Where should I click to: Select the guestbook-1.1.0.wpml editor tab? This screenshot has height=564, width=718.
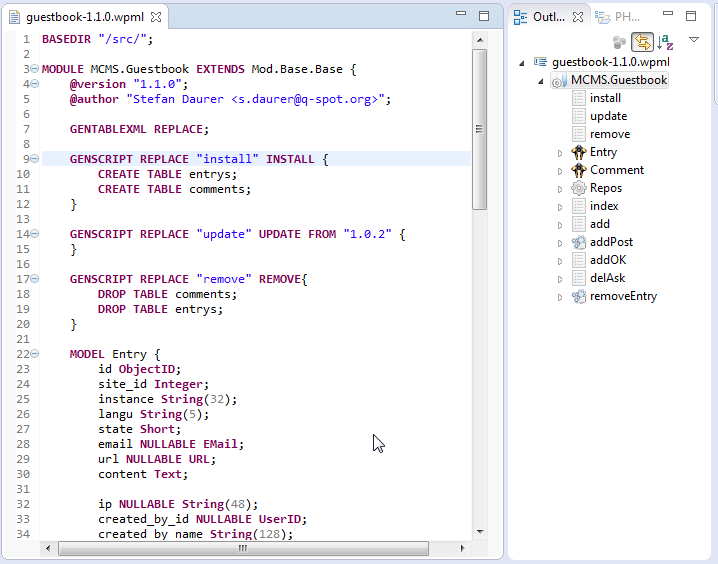click(x=84, y=16)
